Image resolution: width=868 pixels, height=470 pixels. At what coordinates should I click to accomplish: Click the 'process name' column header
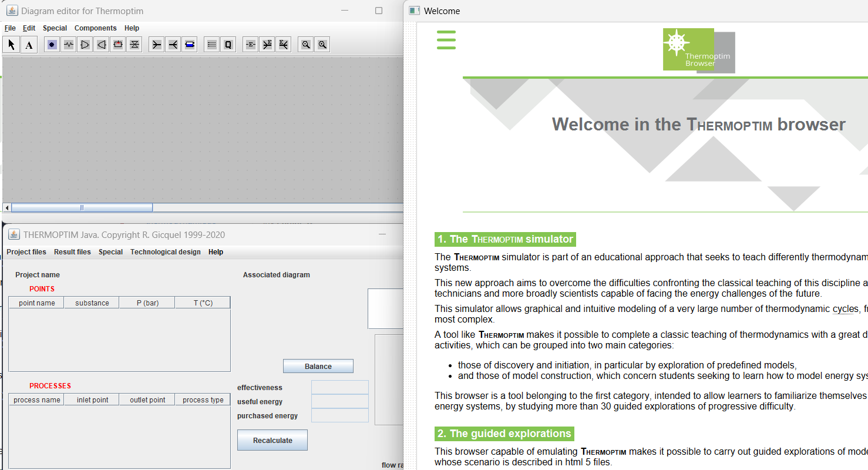[36, 399]
